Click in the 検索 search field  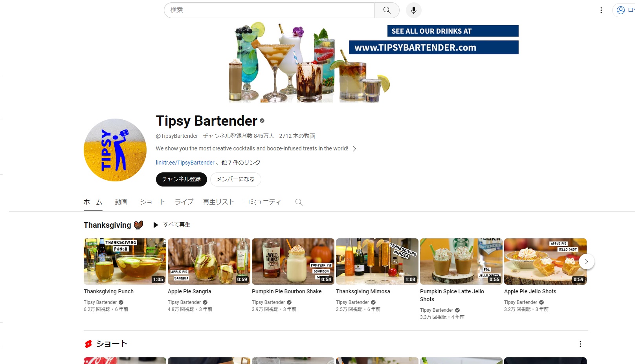point(270,10)
